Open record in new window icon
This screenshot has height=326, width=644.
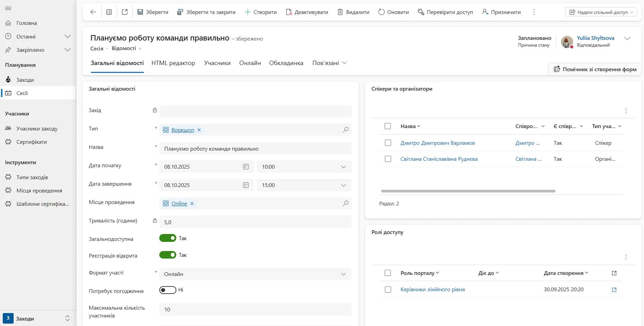[x=125, y=12]
